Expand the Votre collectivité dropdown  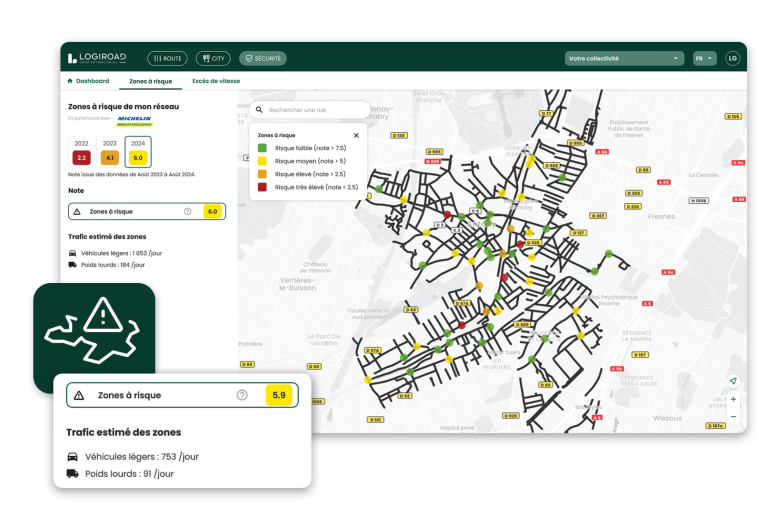pyautogui.click(x=624, y=58)
